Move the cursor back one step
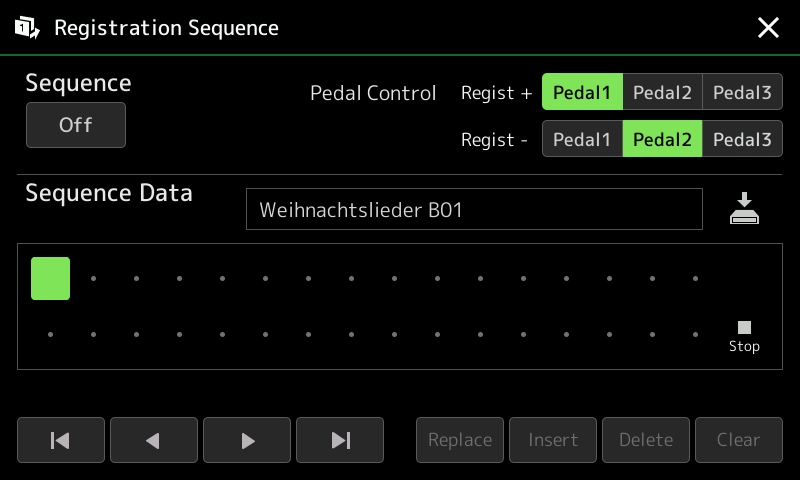This screenshot has height=480, width=800. [x=154, y=440]
